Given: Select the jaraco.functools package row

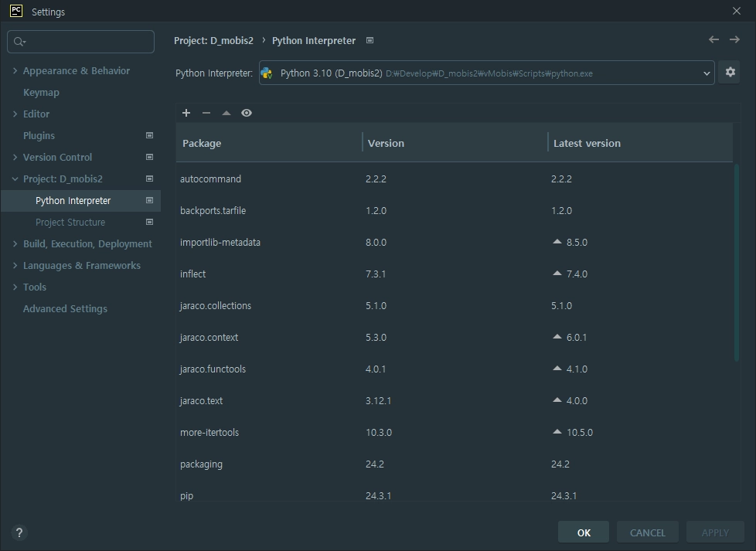Looking at the screenshot, I should tap(455, 369).
